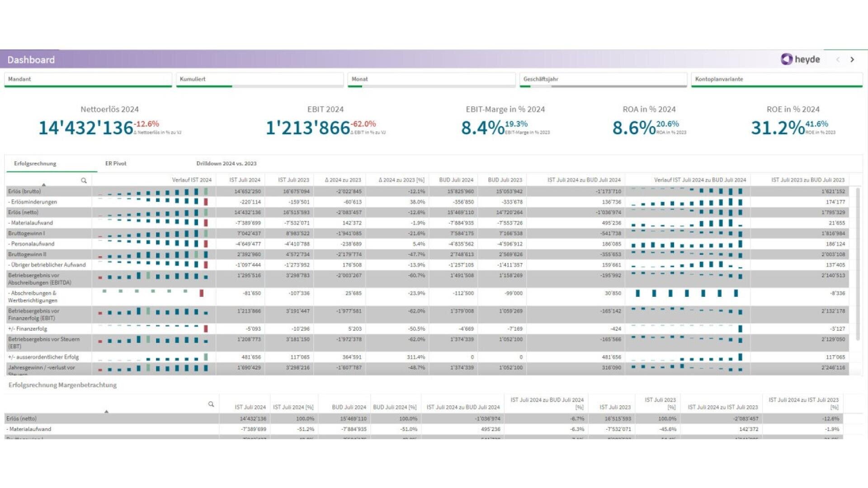Switch to the ER Pivot tab

(116, 164)
